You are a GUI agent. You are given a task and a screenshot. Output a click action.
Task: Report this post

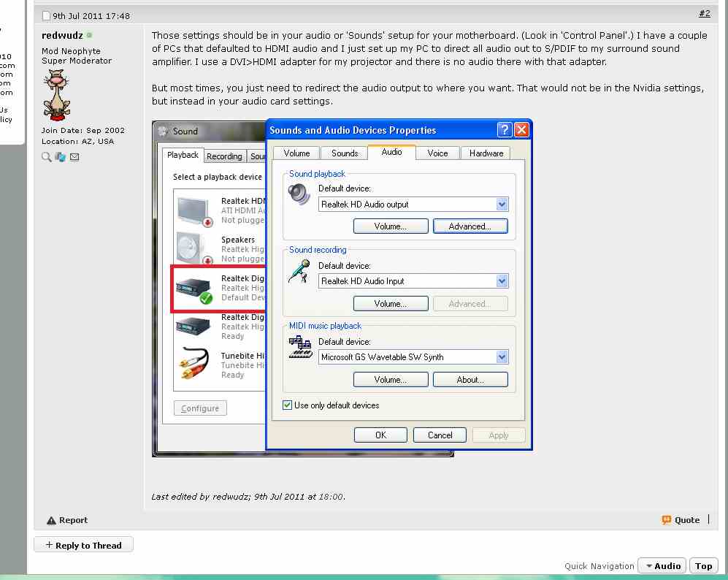(x=73, y=520)
